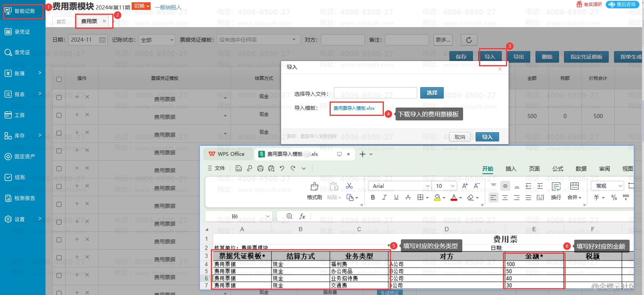Click the font color red A swatch

(454, 197)
